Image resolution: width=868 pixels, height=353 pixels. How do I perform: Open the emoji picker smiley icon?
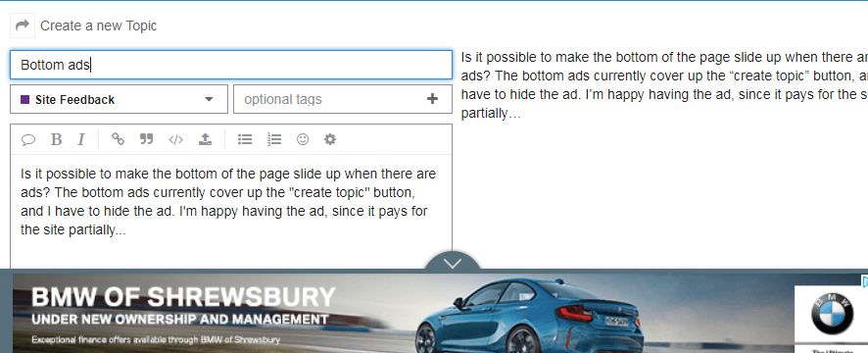coord(303,139)
